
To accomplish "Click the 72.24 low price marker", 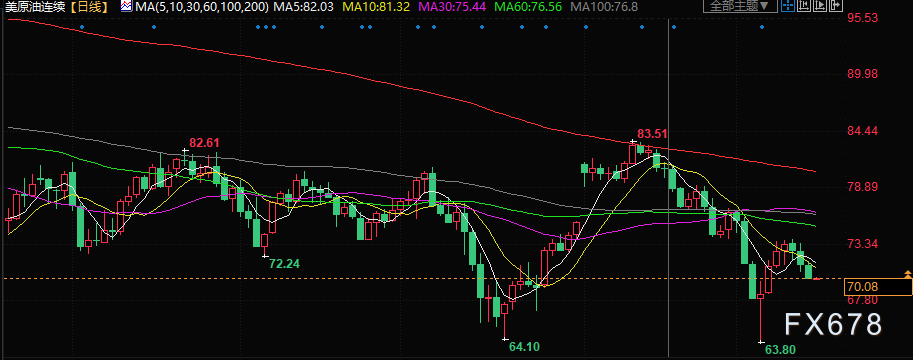I will pos(285,264).
